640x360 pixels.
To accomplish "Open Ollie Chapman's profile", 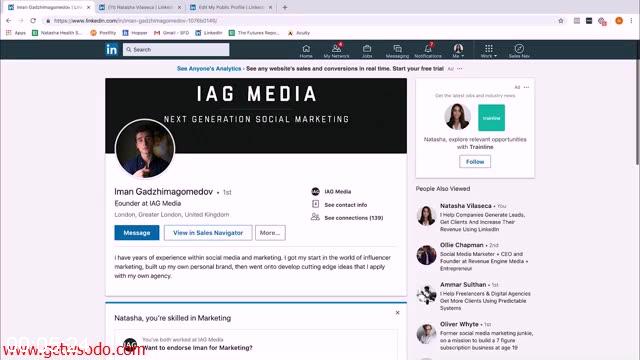I will click(462, 245).
